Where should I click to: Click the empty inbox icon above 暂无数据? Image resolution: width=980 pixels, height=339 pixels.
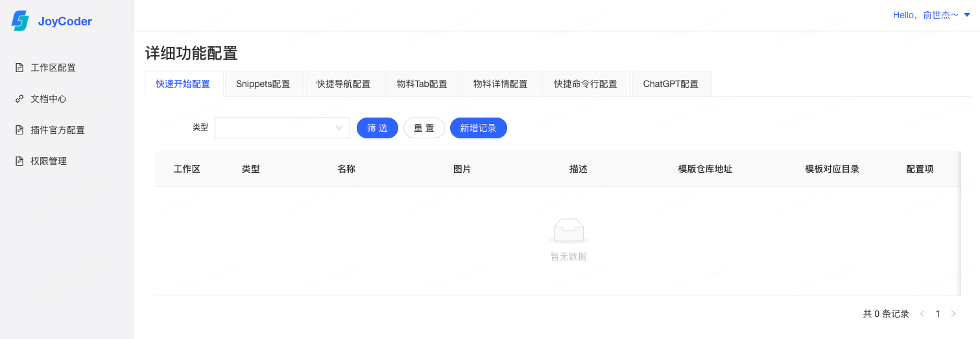tap(569, 231)
